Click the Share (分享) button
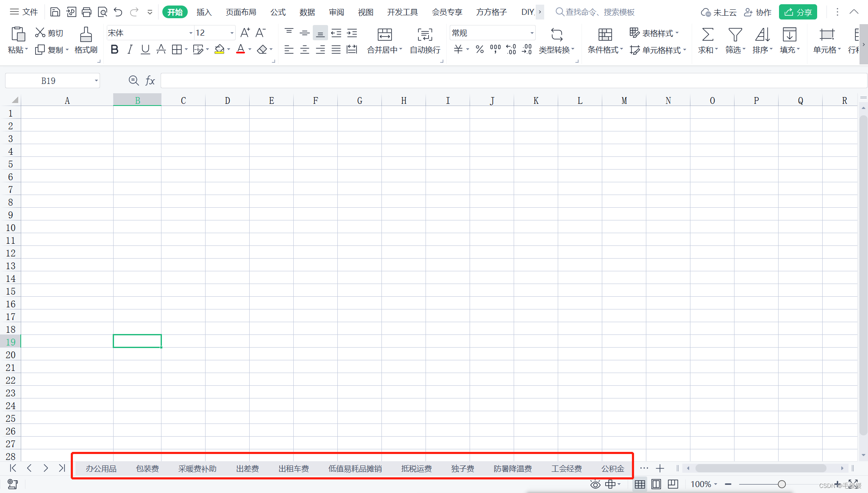The width and height of the screenshot is (868, 493). tap(798, 12)
